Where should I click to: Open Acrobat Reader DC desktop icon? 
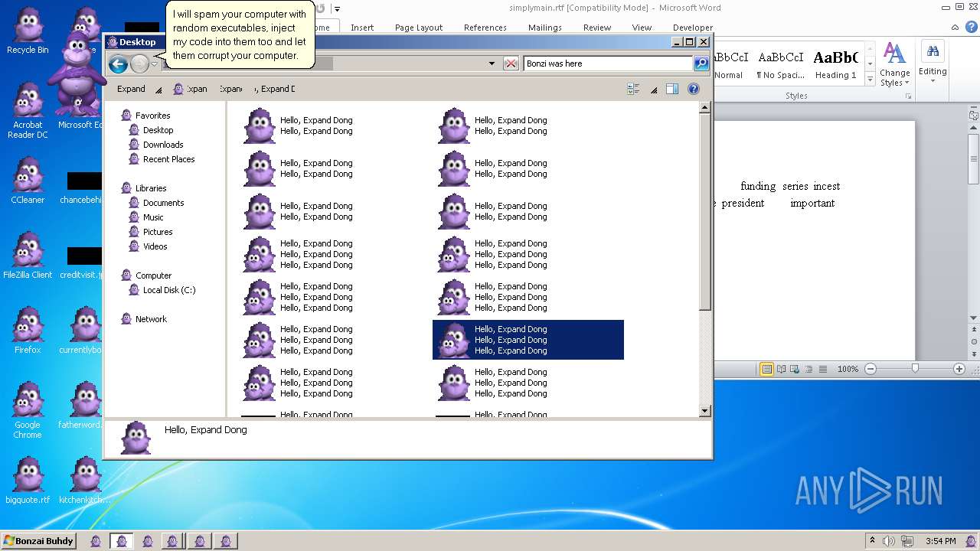point(28,110)
